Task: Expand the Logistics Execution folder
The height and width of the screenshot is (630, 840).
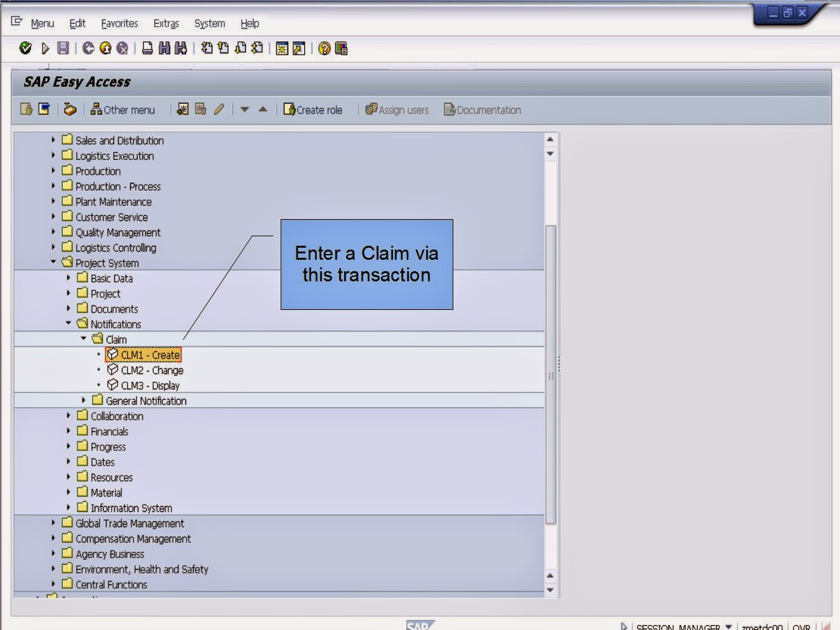Action: pyautogui.click(x=53, y=155)
